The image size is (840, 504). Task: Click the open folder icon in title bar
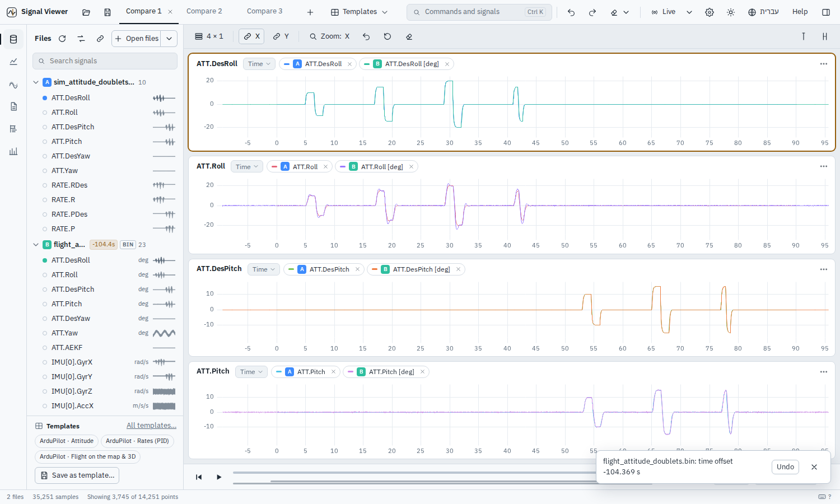click(x=86, y=12)
